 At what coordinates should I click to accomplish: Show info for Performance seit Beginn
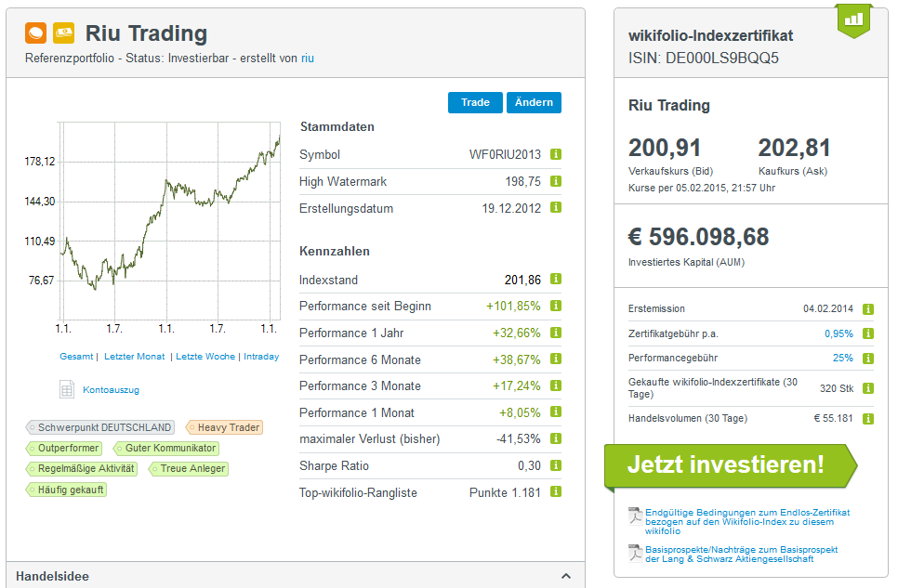tap(556, 306)
